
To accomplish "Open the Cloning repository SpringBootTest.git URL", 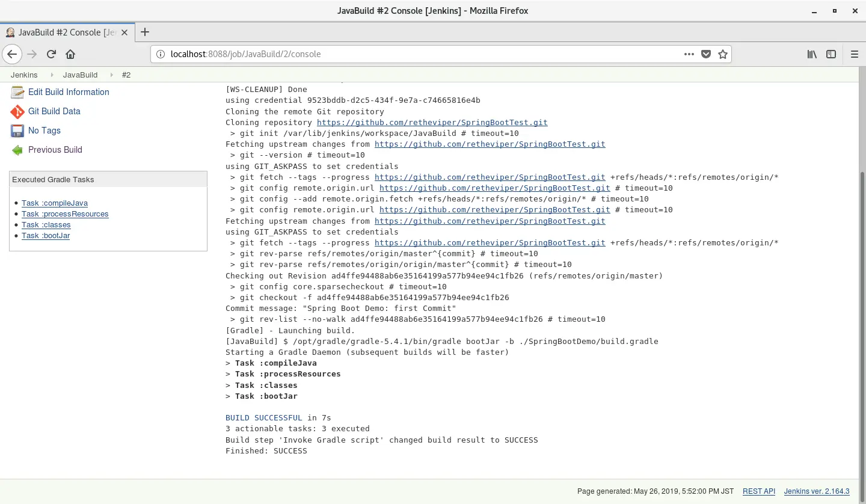I will tap(432, 123).
